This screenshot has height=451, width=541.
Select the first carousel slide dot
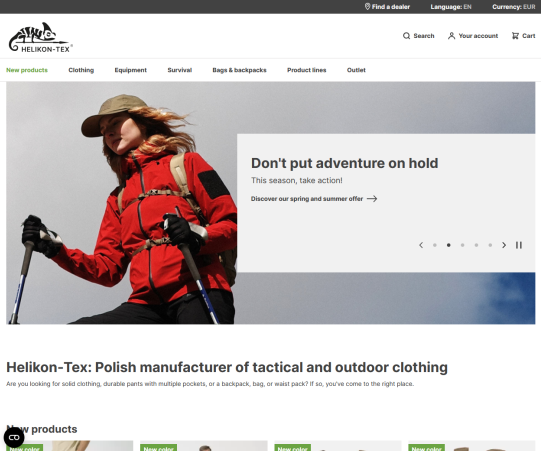tap(435, 245)
